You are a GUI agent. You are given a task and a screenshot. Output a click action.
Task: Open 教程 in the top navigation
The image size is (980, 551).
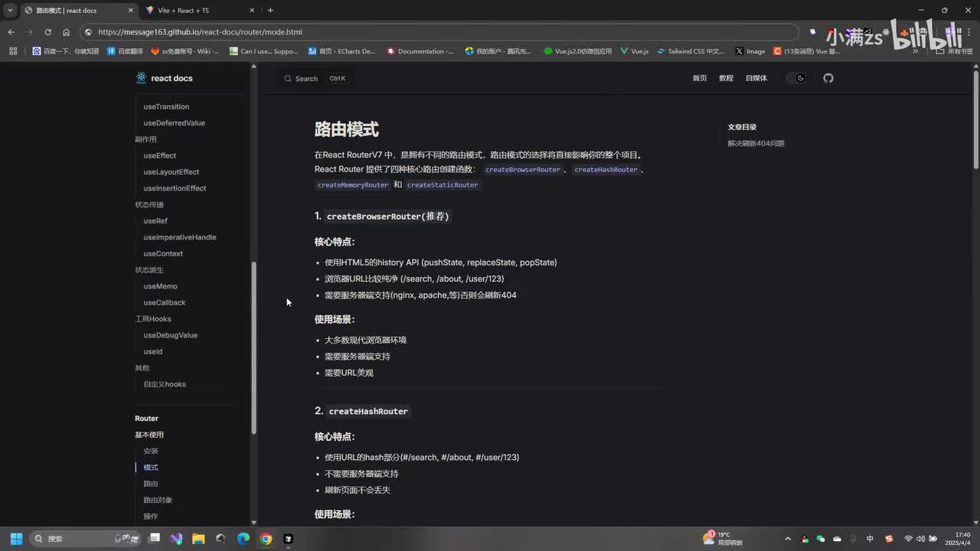pyautogui.click(x=726, y=78)
